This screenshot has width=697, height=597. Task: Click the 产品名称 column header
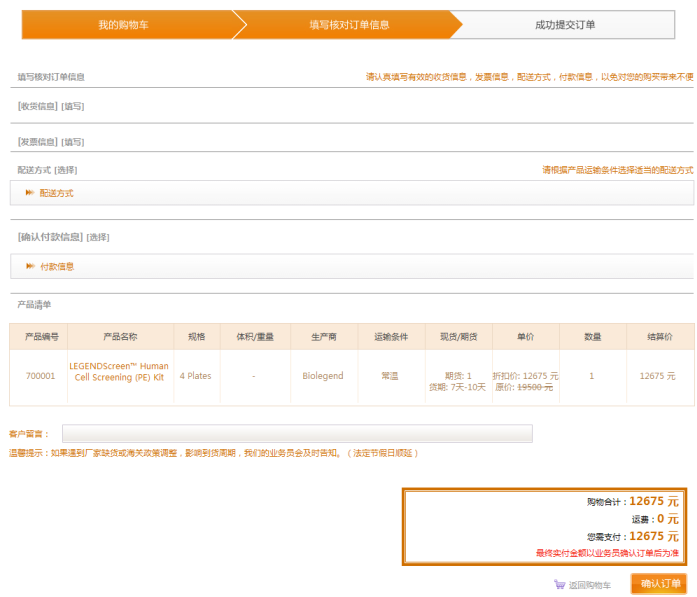(x=120, y=337)
